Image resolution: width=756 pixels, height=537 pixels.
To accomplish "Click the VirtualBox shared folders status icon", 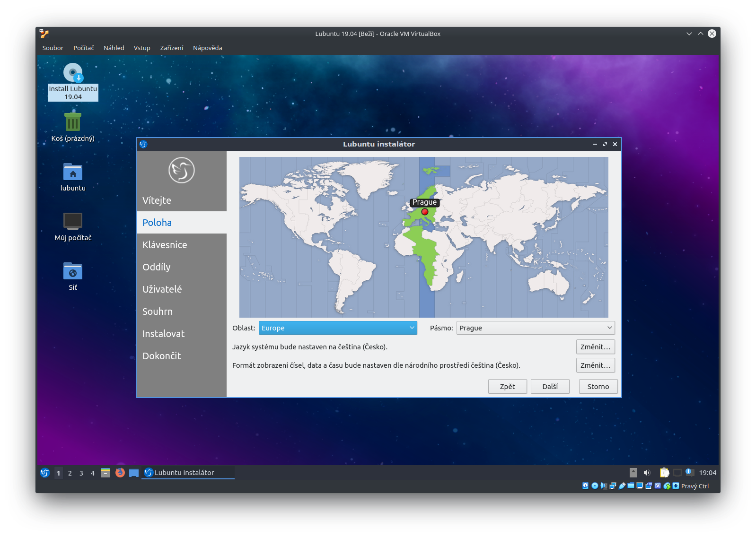I will point(631,485).
